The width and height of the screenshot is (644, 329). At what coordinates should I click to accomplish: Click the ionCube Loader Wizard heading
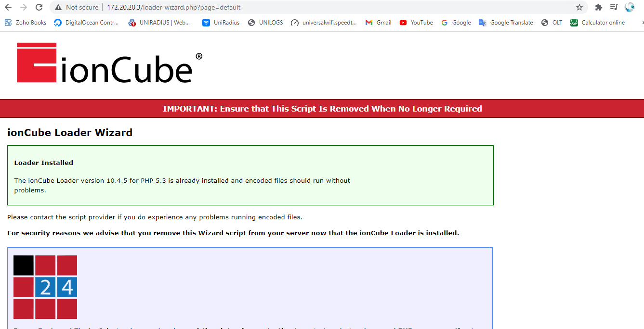[70, 133]
